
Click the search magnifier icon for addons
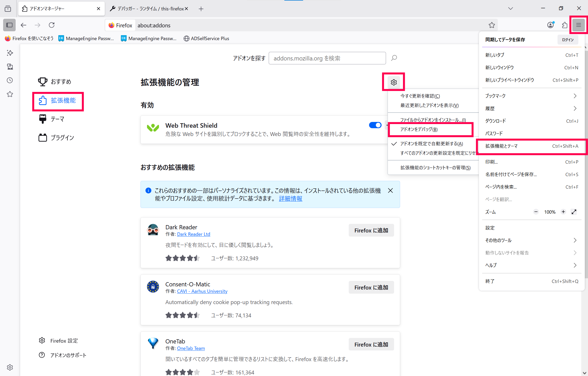click(x=394, y=58)
